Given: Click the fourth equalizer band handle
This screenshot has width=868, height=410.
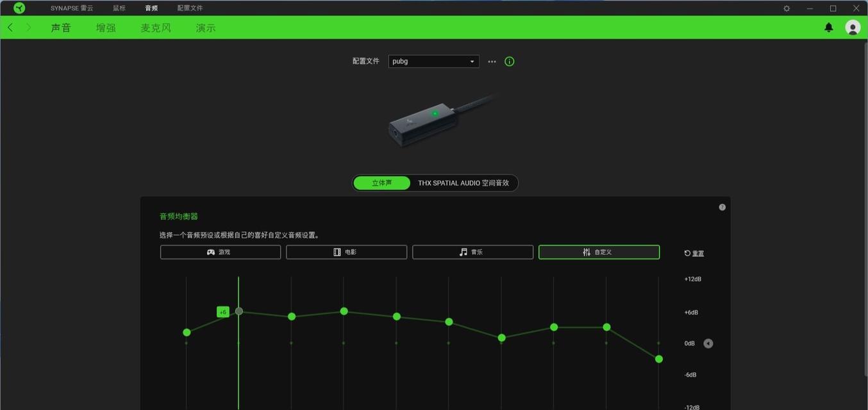Looking at the screenshot, I should tap(344, 311).
